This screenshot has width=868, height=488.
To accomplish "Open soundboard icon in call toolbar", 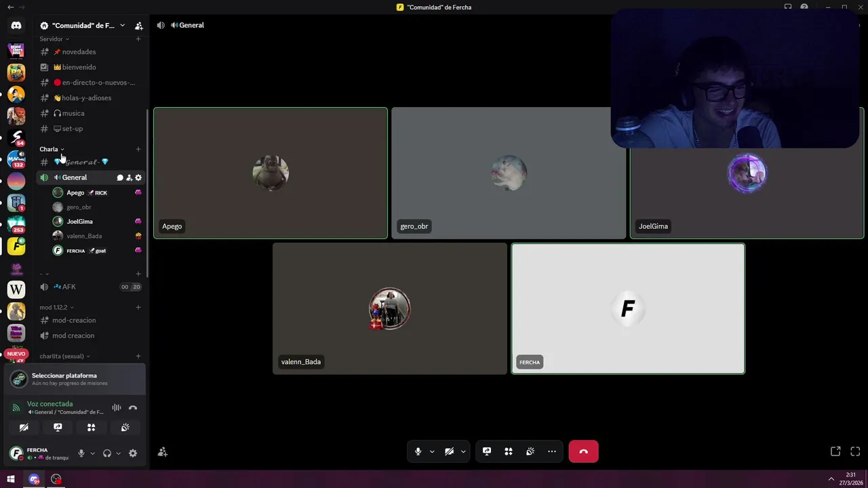I will coord(530,451).
